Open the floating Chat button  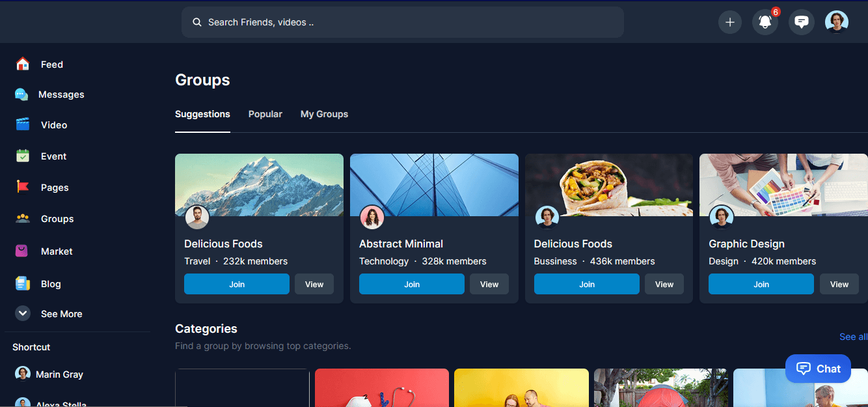pos(818,369)
